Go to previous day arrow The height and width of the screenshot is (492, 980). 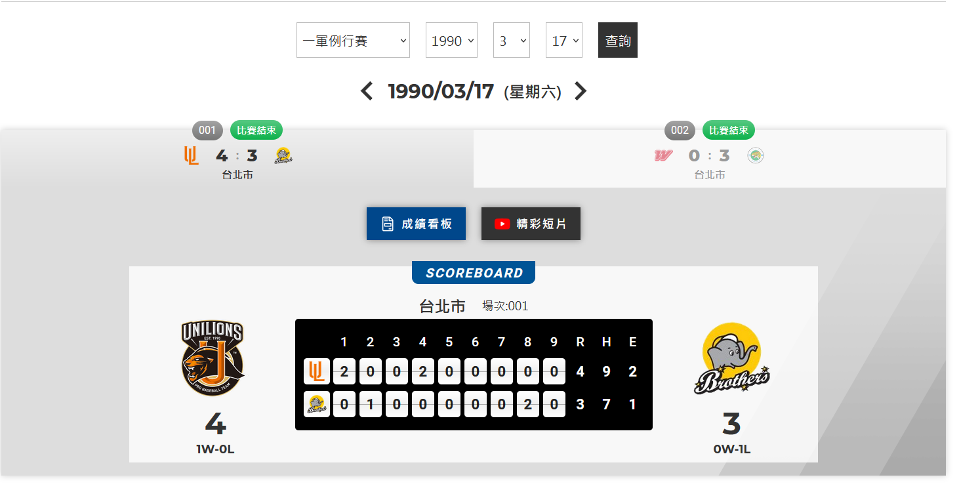pyautogui.click(x=367, y=91)
